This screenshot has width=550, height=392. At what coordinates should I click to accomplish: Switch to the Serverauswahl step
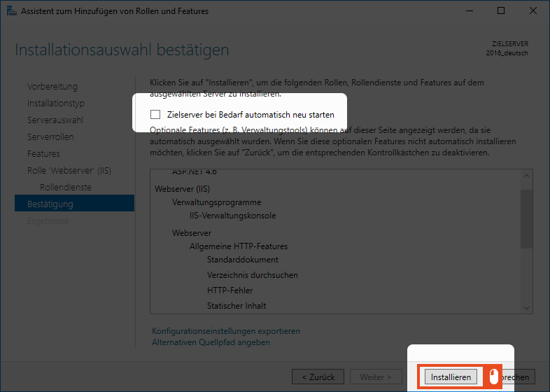coord(55,120)
